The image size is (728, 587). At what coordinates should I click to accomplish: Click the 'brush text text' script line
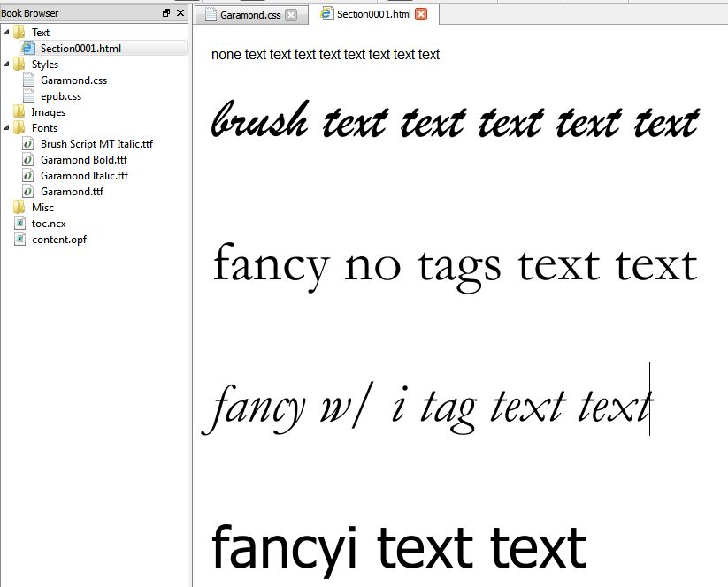455,119
